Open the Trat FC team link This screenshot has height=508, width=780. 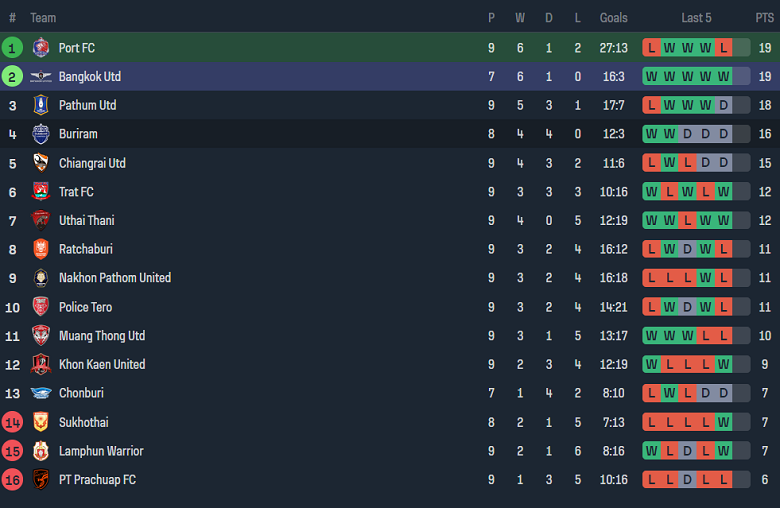tap(76, 192)
